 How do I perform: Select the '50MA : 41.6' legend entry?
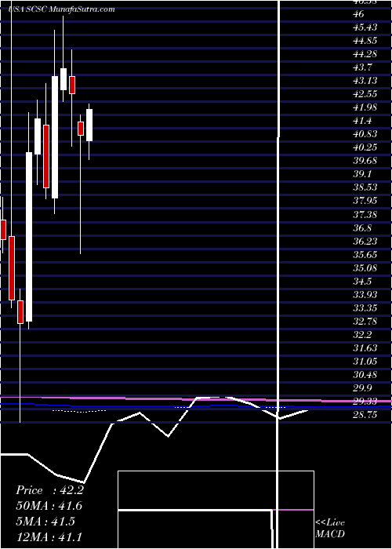(x=49, y=506)
